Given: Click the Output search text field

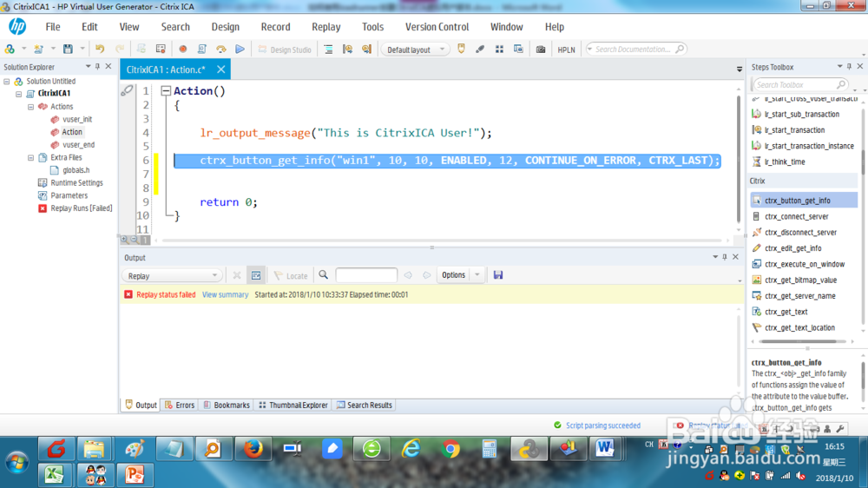Looking at the screenshot, I should pos(366,275).
